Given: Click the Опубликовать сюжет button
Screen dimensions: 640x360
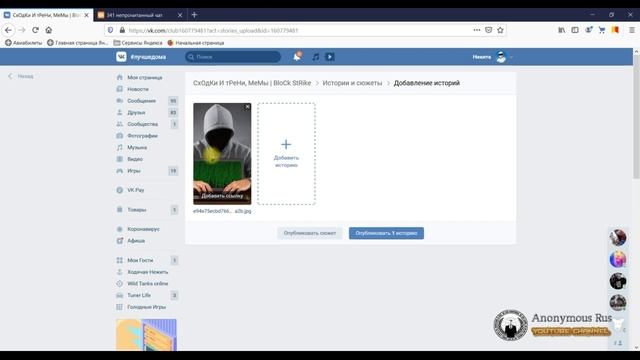Looking at the screenshot, I should pos(310,233).
